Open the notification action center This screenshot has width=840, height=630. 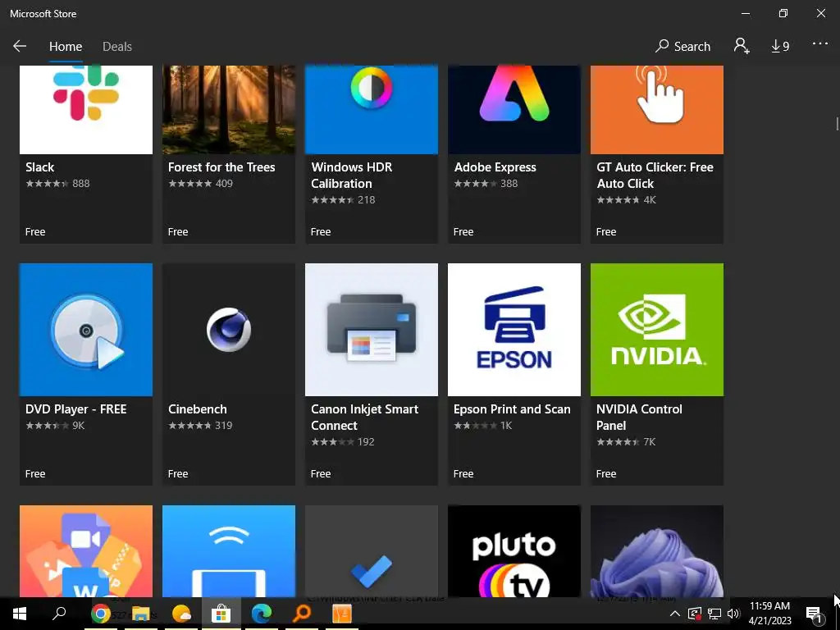[815, 614]
